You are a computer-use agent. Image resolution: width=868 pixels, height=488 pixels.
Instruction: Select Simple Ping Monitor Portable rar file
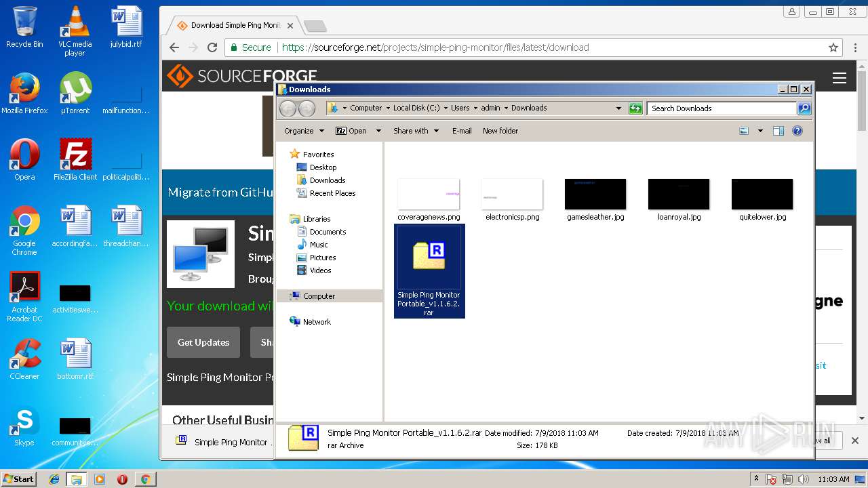[x=429, y=271]
